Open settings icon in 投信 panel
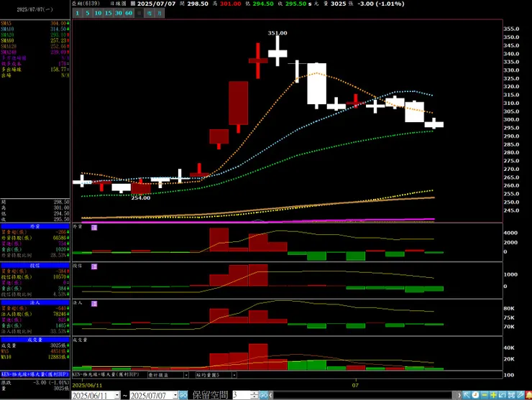Image resolution: width=532 pixels, height=400 pixels. 94,266
